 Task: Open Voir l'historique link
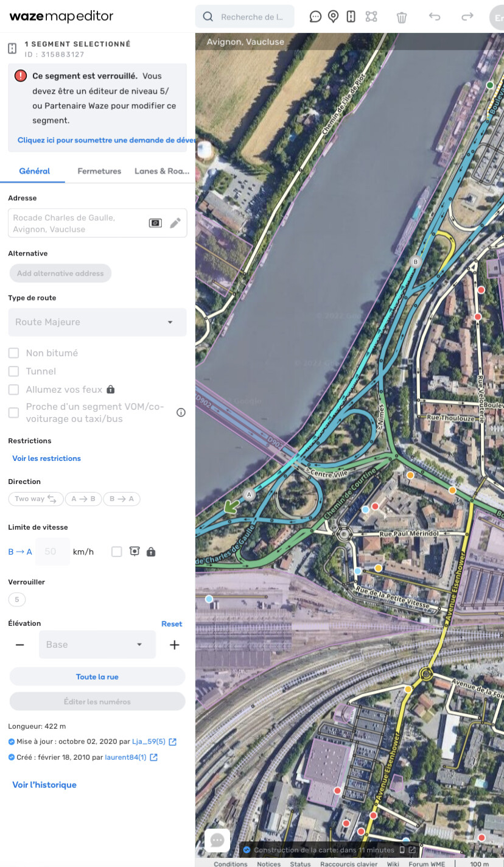point(44,785)
